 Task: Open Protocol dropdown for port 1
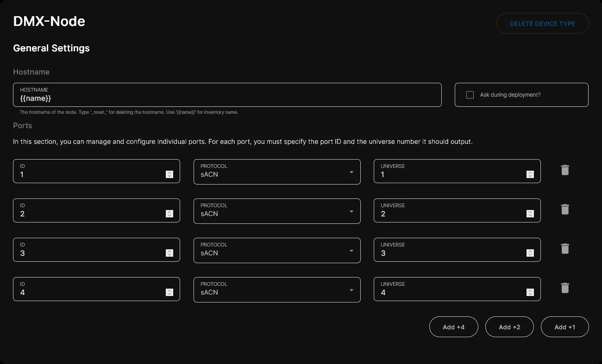(276, 172)
